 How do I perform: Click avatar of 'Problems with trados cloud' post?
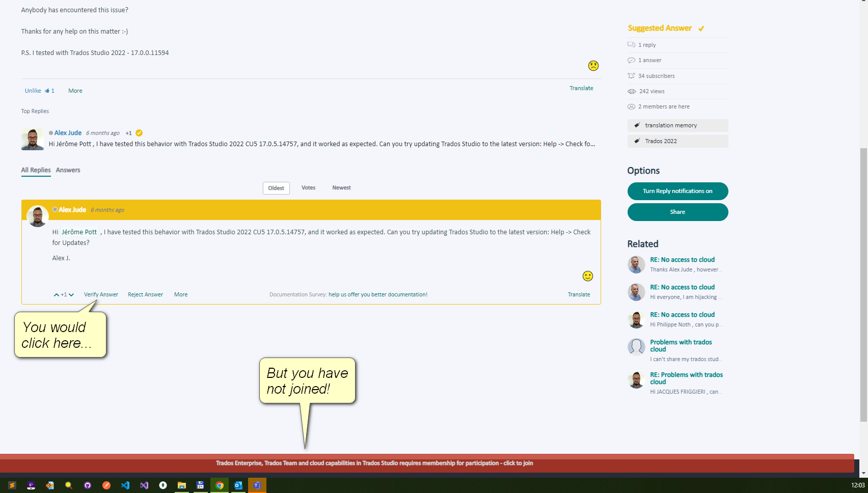pos(636,347)
